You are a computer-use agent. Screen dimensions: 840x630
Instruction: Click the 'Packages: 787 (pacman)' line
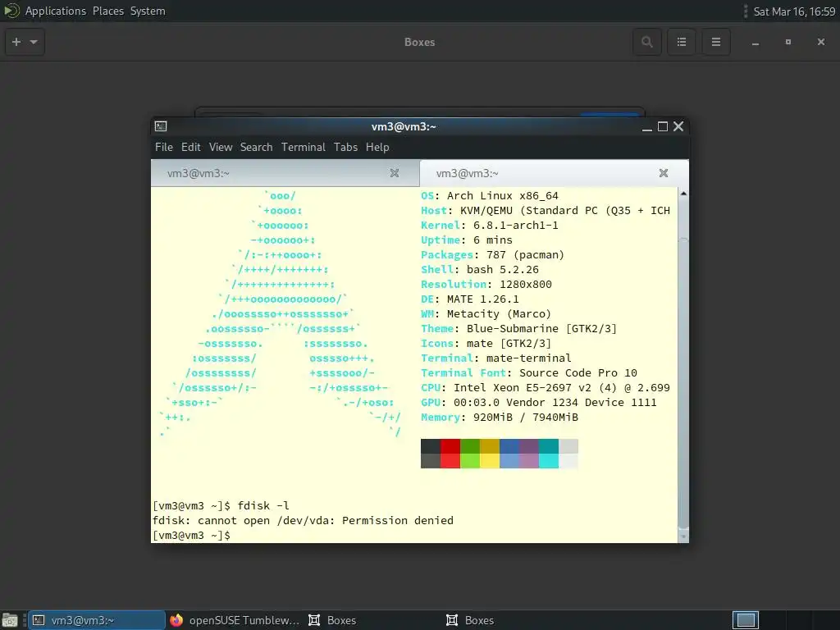492,255
